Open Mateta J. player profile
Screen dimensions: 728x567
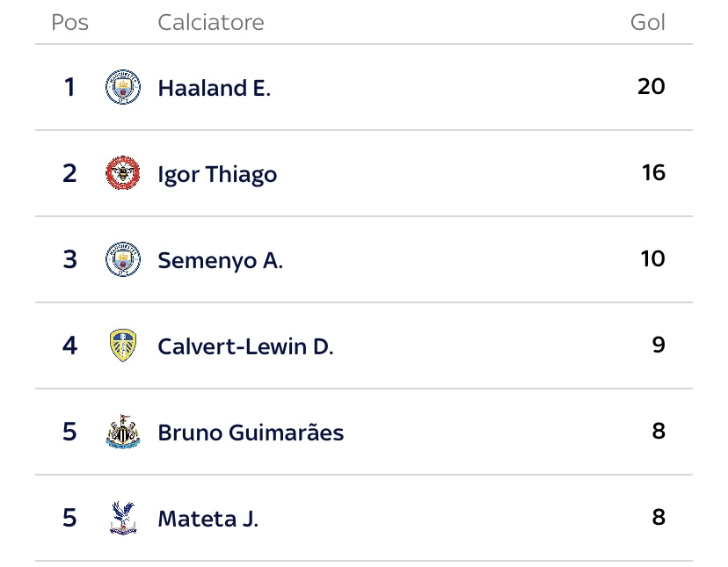pos(207,519)
